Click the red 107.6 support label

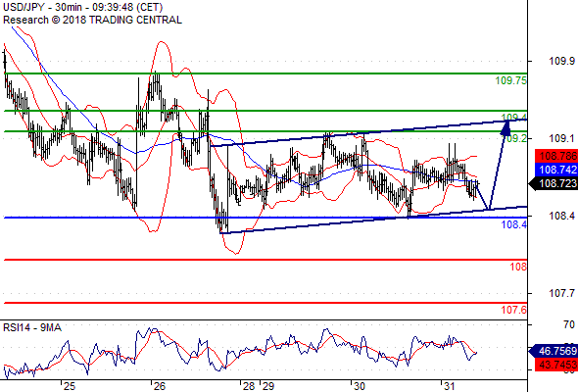pyautogui.click(x=514, y=310)
